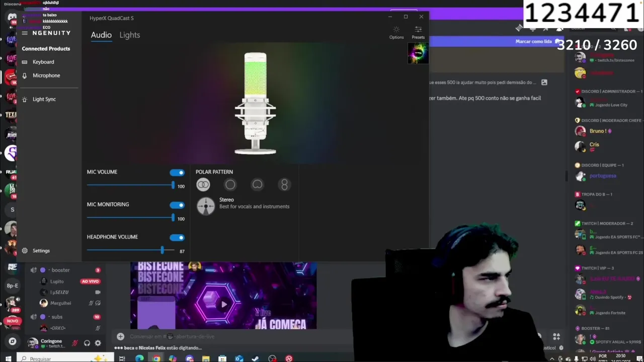The height and width of the screenshot is (362, 644).
Task: Open the Discord discover compass icon
Action: [x=13, y=341]
